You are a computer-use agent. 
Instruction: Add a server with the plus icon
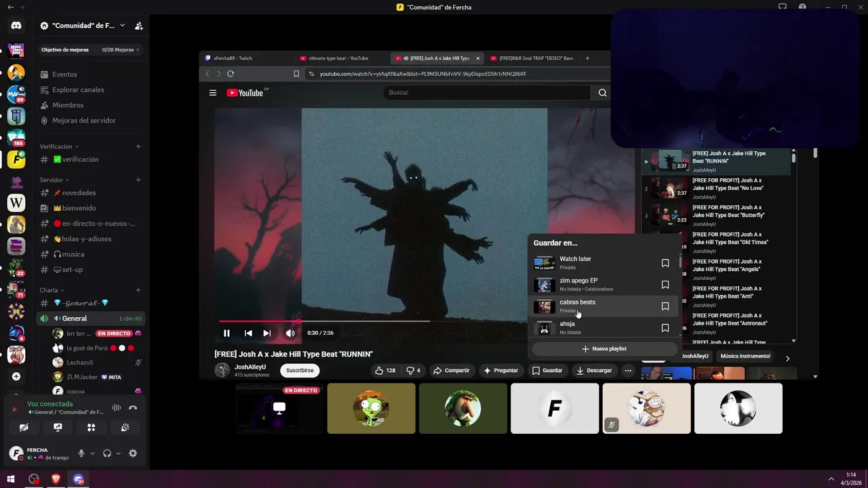16,376
